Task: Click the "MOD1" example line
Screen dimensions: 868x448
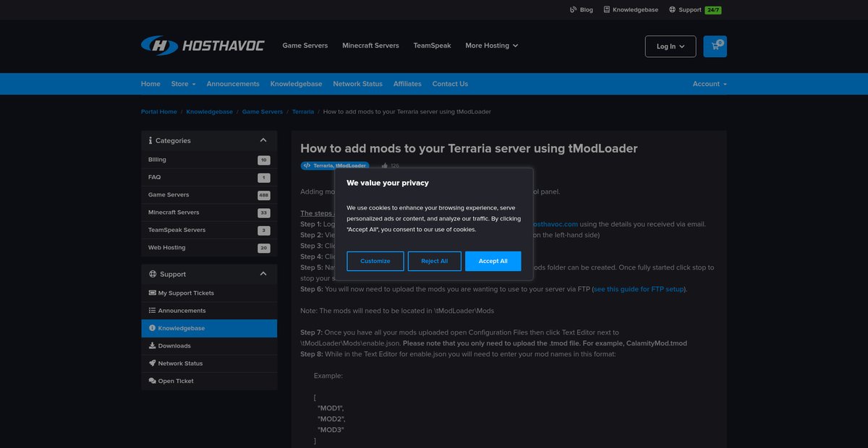Action: click(330, 408)
